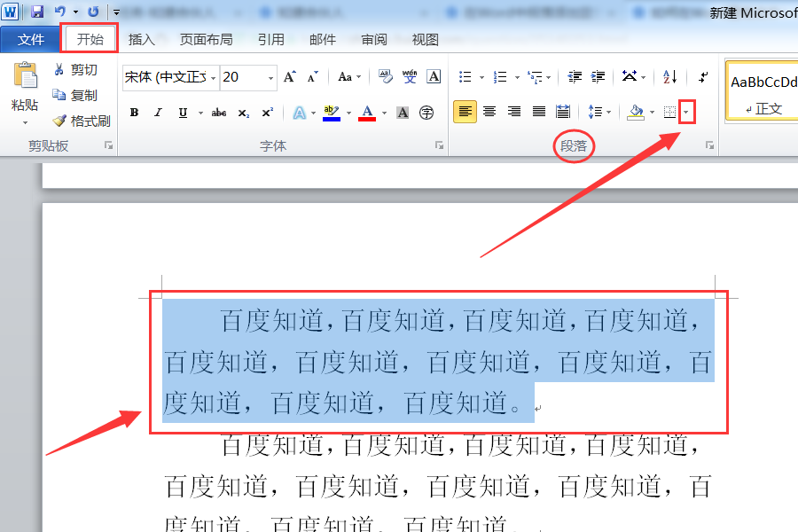Select Center paragraph alignment

[489, 112]
